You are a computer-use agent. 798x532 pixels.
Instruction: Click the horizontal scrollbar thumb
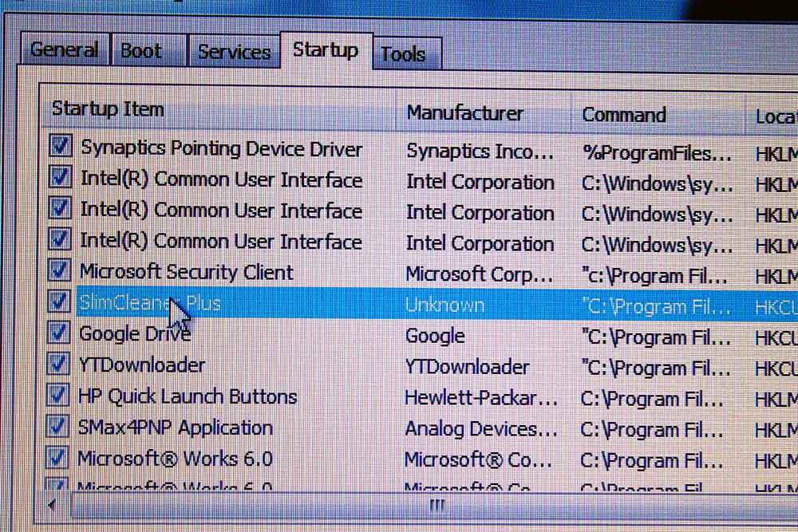pos(437,506)
